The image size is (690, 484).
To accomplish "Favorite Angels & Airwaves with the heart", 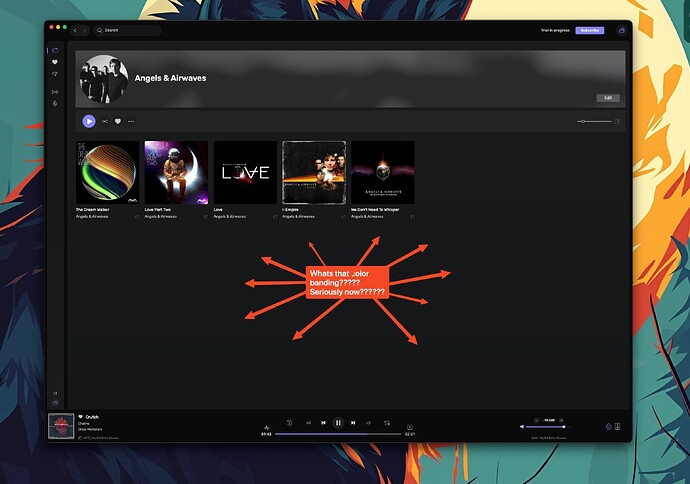I will click(x=118, y=121).
